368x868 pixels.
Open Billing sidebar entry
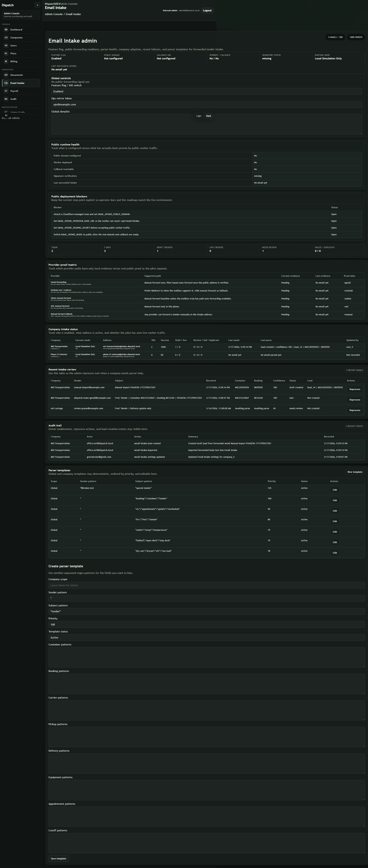click(x=21, y=61)
